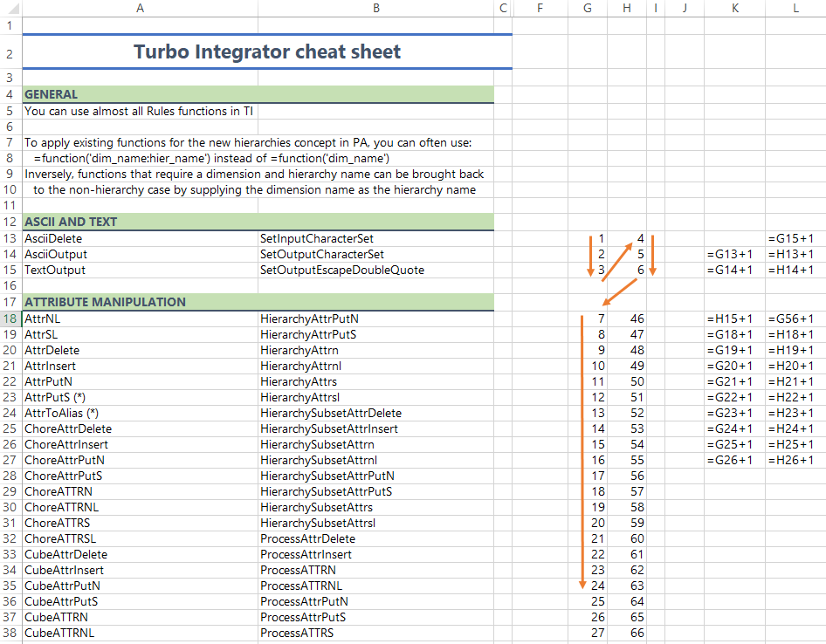Select column G header
Screen dimensions: 826x644
[588, 8]
